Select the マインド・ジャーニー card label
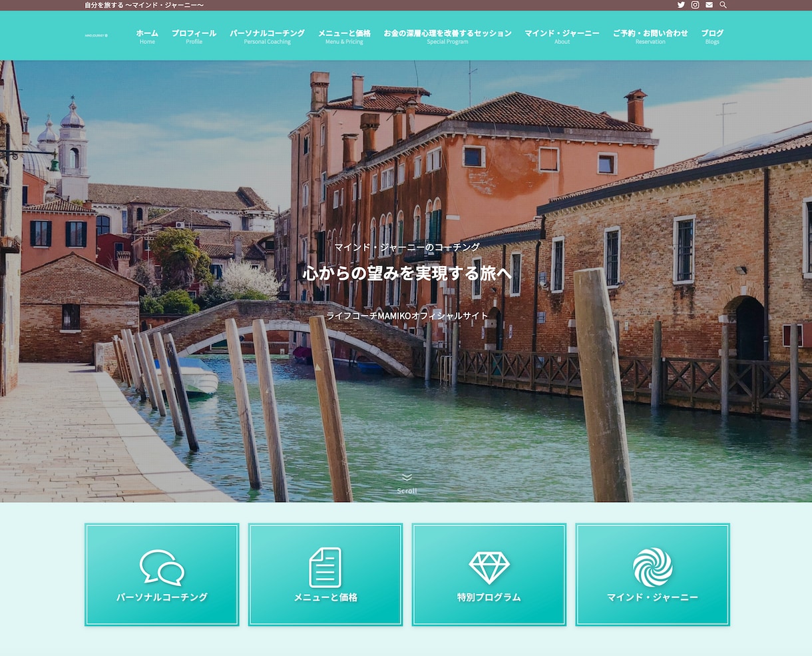This screenshot has height=656, width=812. pyautogui.click(x=652, y=597)
